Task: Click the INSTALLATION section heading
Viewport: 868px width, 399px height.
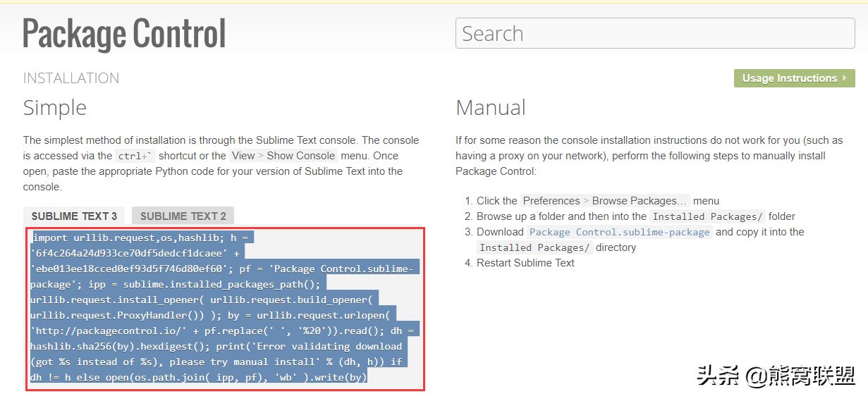Action: pos(71,78)
